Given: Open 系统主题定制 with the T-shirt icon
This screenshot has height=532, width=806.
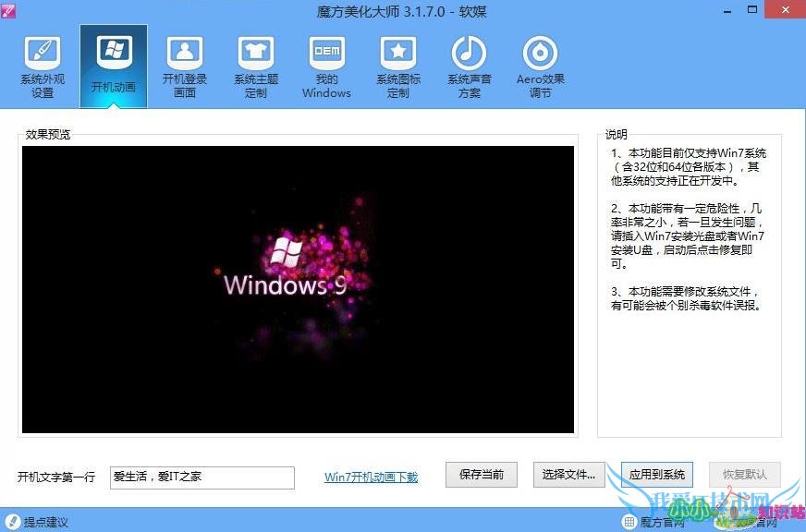Looking at the screenshot, I should (255, 66).
